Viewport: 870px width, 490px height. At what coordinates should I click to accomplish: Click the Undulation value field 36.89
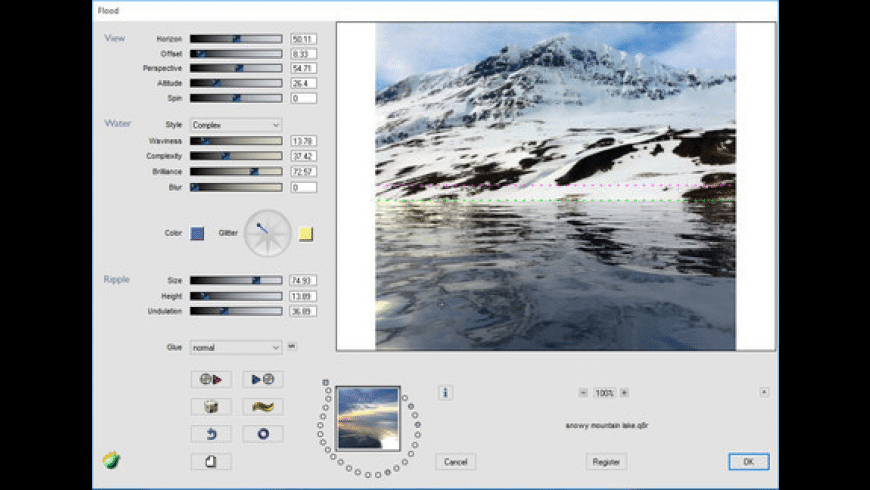(x=304, y=311)
